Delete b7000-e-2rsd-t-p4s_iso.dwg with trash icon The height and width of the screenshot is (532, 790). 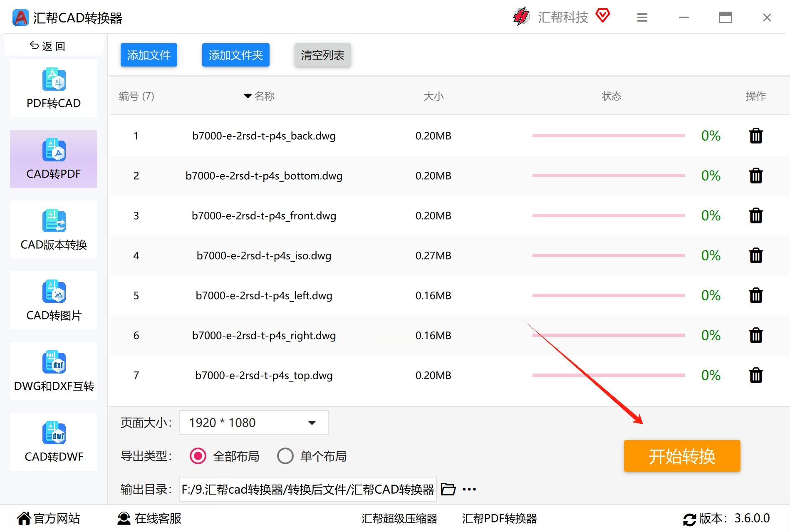tap(755, 255)
